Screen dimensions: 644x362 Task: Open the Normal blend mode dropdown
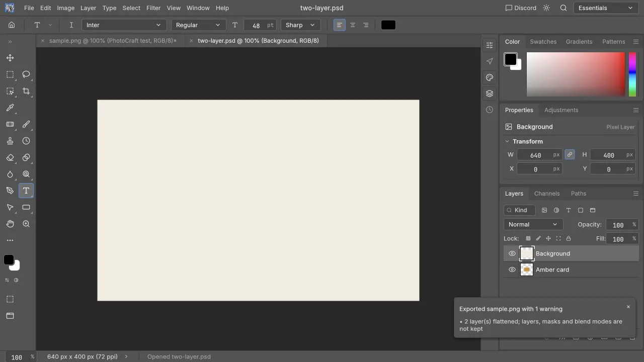(x=533, y=224)
